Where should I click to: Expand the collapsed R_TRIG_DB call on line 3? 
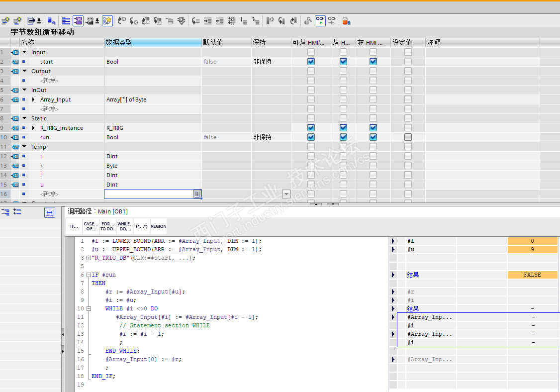pos(89,258)
